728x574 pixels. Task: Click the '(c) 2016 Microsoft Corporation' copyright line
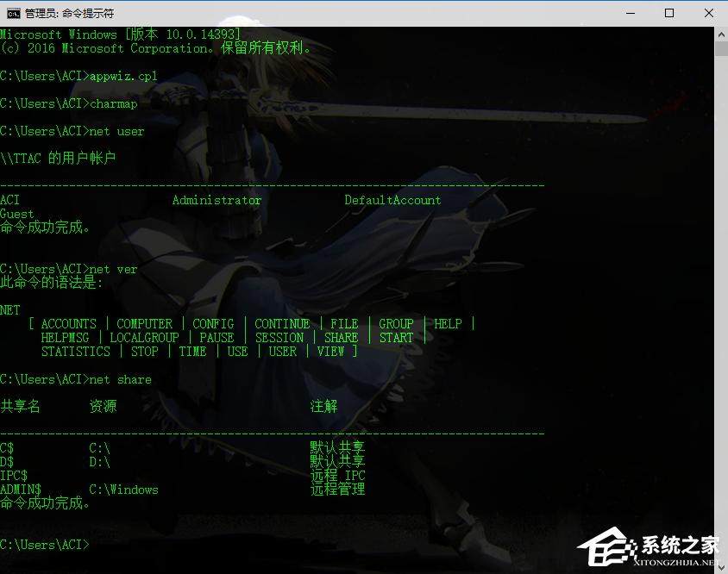155,47
